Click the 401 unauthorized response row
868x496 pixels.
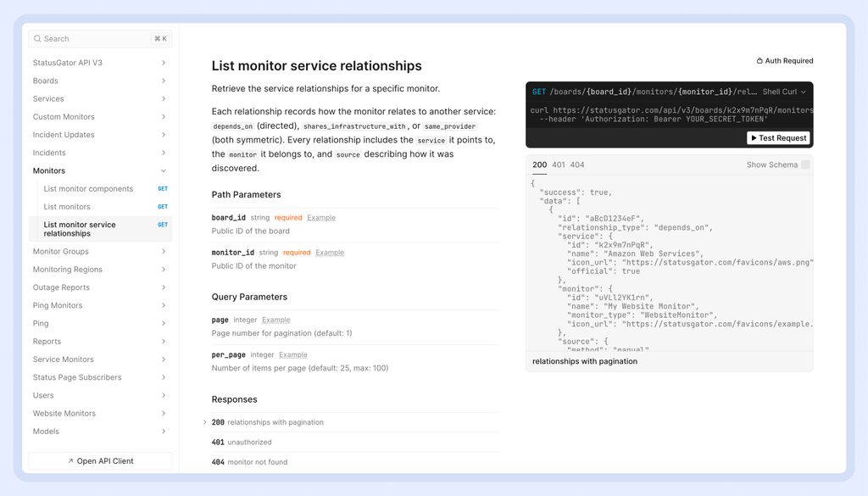[355, 443]
